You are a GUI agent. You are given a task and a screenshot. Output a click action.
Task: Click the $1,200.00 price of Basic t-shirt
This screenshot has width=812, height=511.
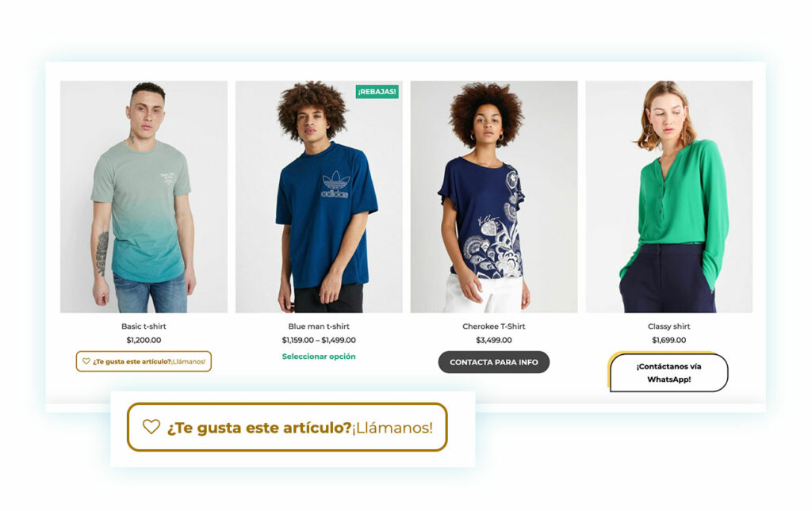click(x=144, y=341)
